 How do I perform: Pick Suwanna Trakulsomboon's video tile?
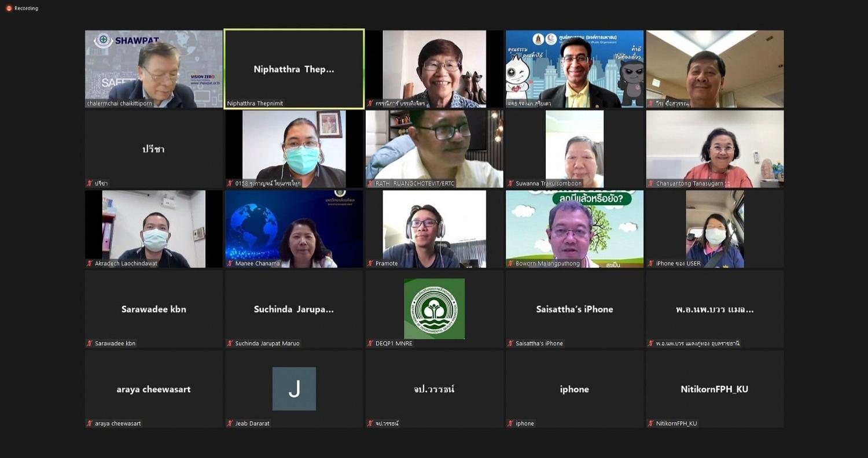[x=575, y=149]
